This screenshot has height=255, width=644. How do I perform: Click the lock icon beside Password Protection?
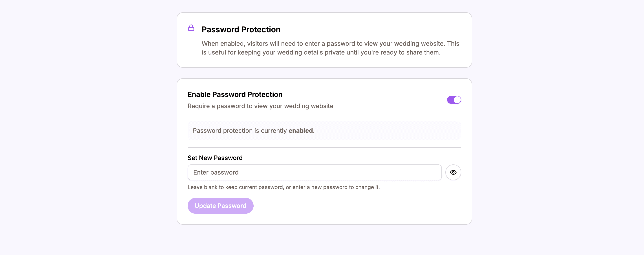[x=191, y=28]
